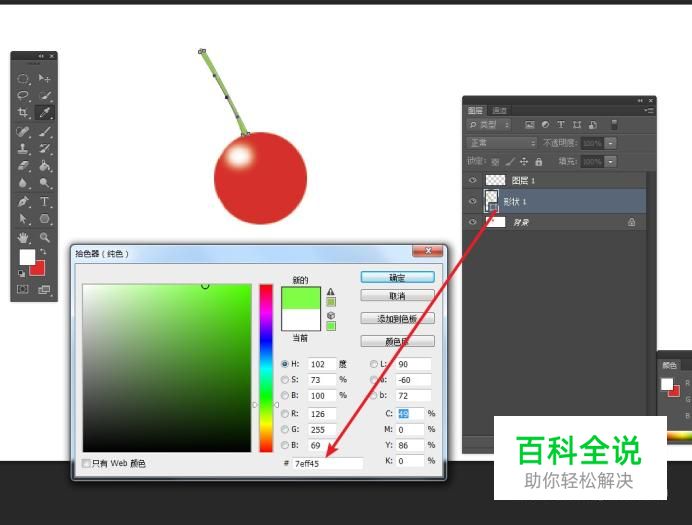Select the Brush tool
692x525 pixels.
(44, 131)
